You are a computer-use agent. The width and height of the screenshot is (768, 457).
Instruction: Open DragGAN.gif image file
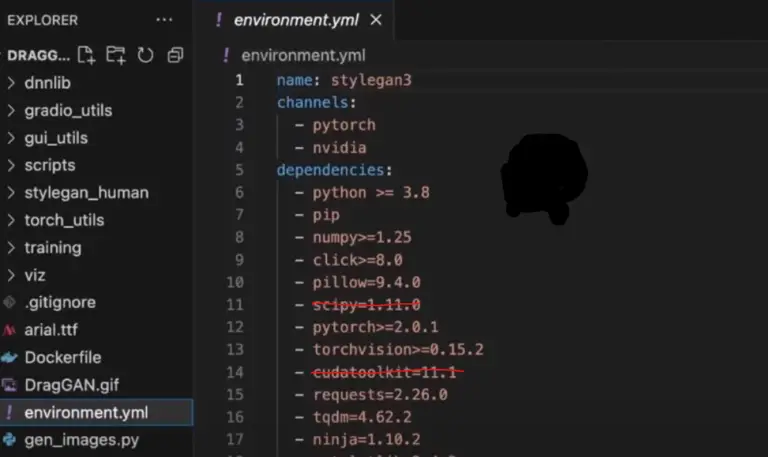[70, 384]
